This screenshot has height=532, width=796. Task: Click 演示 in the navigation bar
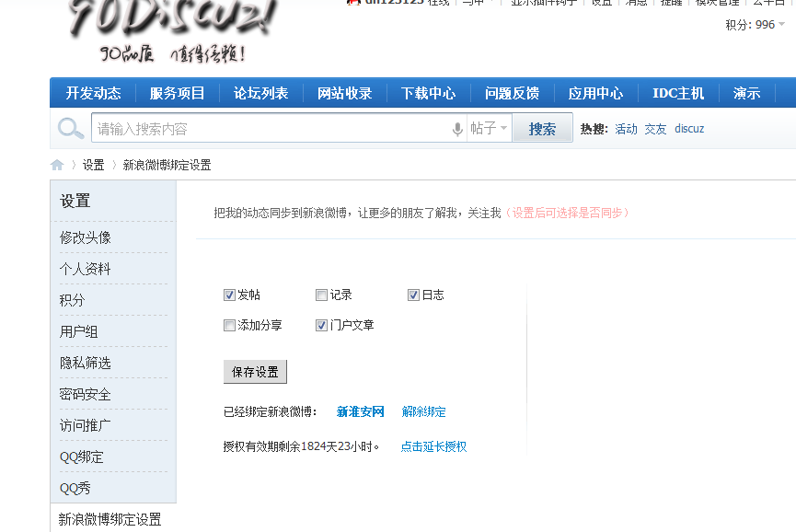point(746,93)
